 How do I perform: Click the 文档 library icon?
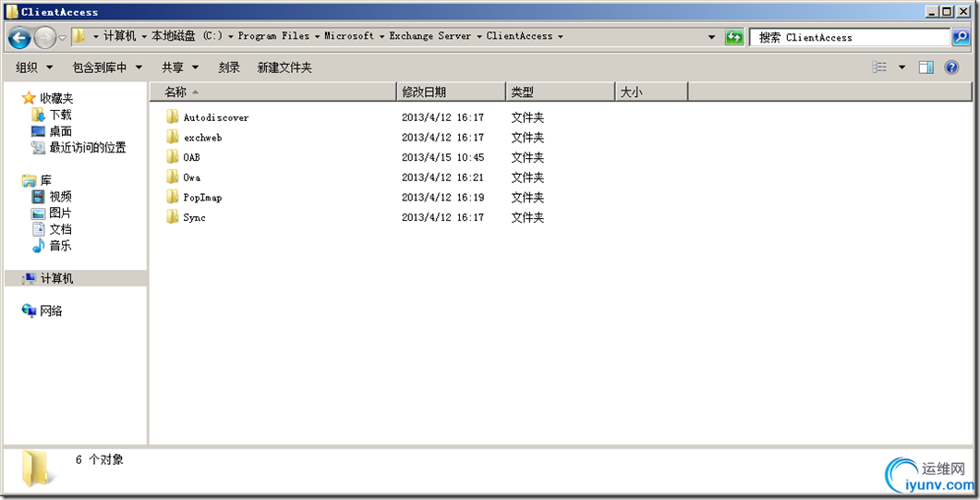tap(38, 229)
